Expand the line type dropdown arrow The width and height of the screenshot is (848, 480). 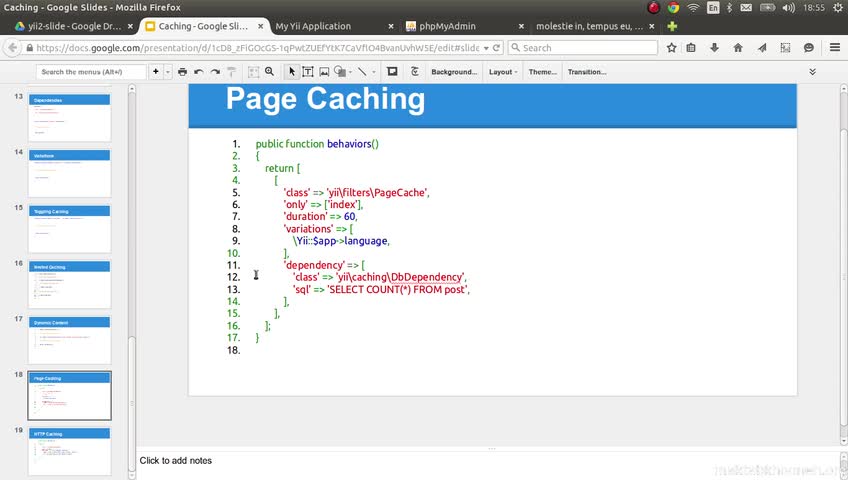[374, 72]
